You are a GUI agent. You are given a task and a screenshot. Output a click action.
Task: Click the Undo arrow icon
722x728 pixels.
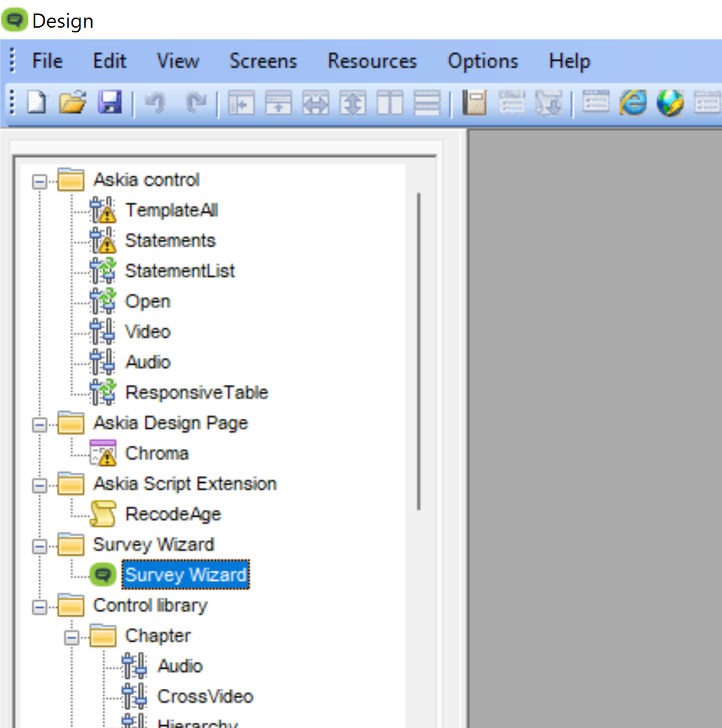click(x=155, y=103)
